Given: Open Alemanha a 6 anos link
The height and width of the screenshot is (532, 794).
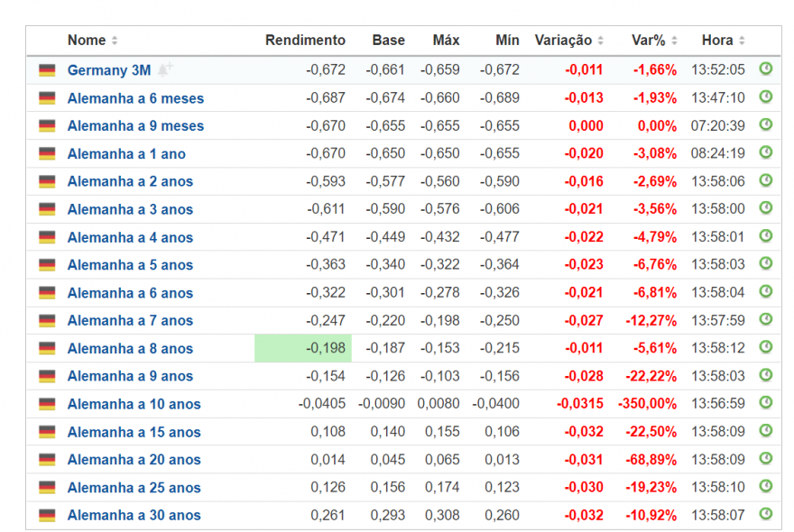Looking at the screenshot, I should coord(130,293).
